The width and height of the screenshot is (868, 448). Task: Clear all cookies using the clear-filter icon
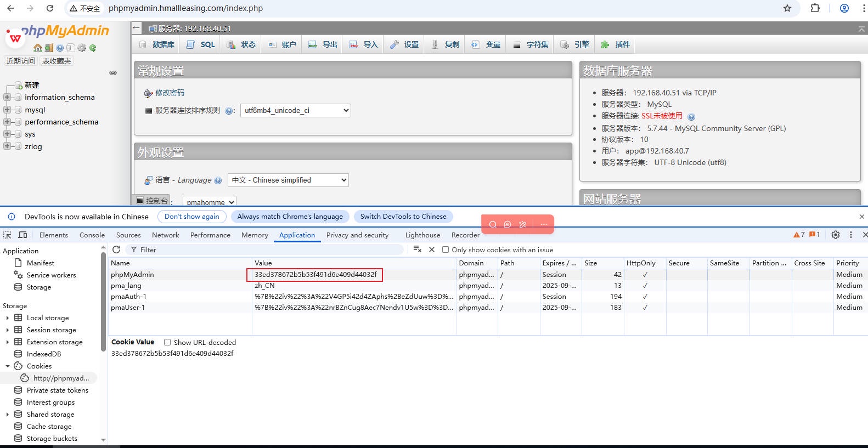point(418,249)
